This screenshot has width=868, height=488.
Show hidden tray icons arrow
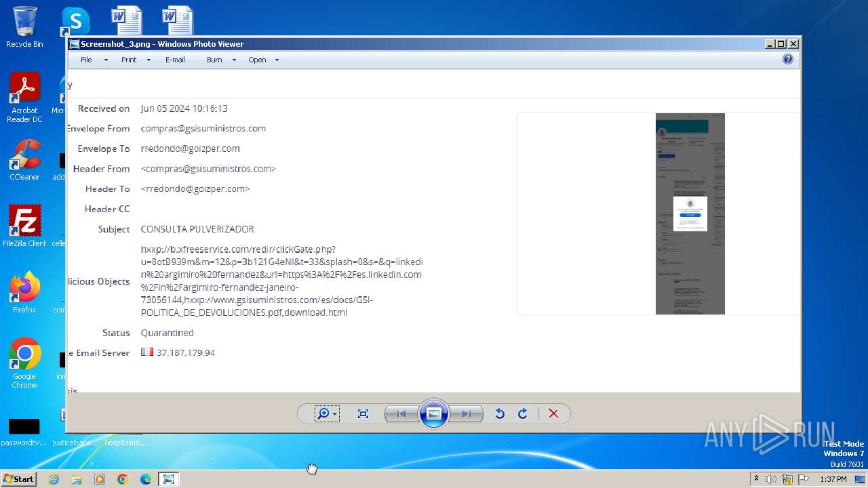click(756, 479)
